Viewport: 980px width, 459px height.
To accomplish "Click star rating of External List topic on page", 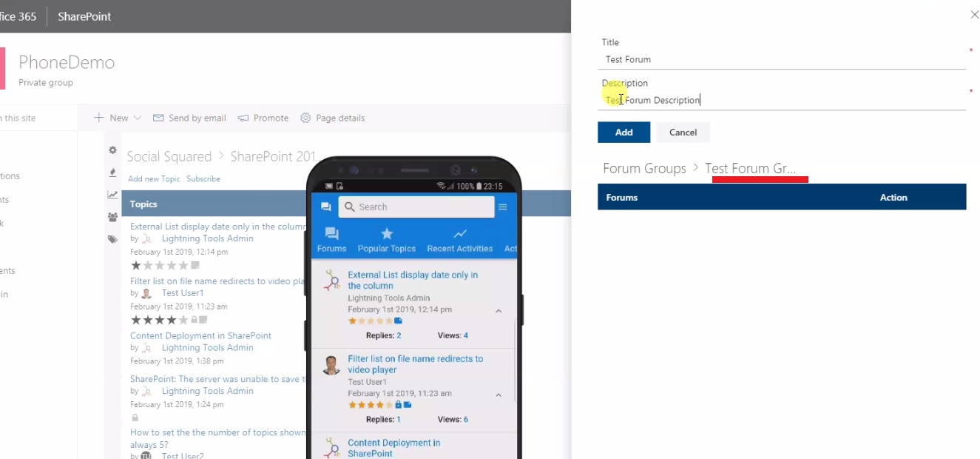I will coord(160,265).
